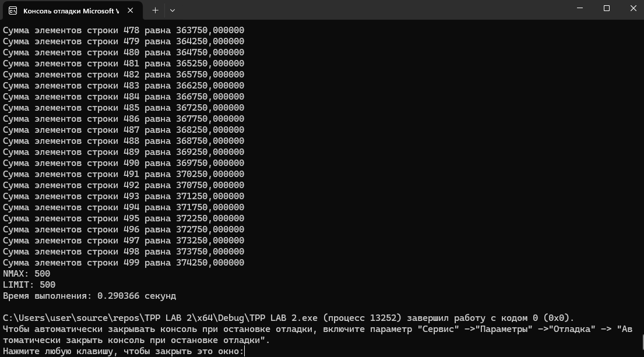The width and height of the screenshot is (644, 357).
Task: Click the "томатически закрыть консоль" continuation line
Action: [x=136, y=340]
